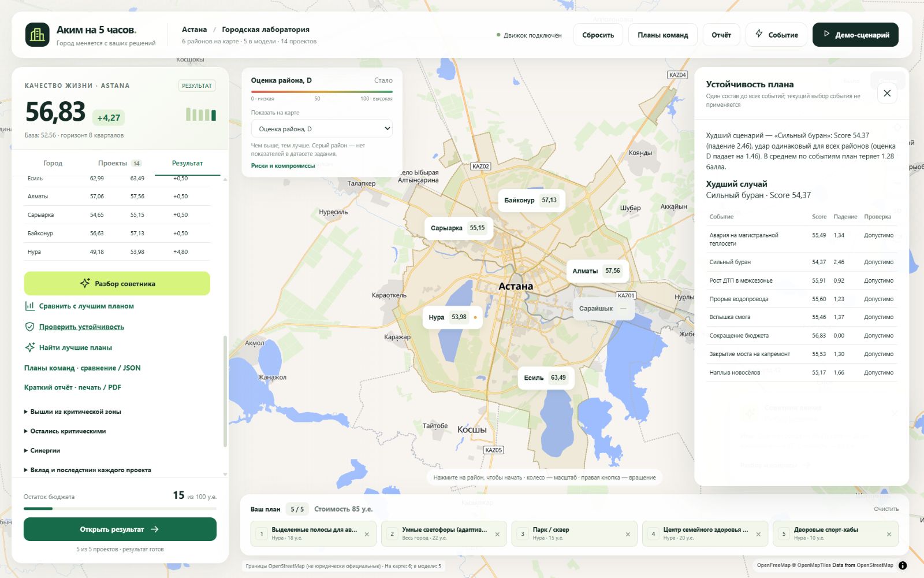The image size is (924, 578).
Task: Switch to the Город tab
Action: [x=53, y=163]
